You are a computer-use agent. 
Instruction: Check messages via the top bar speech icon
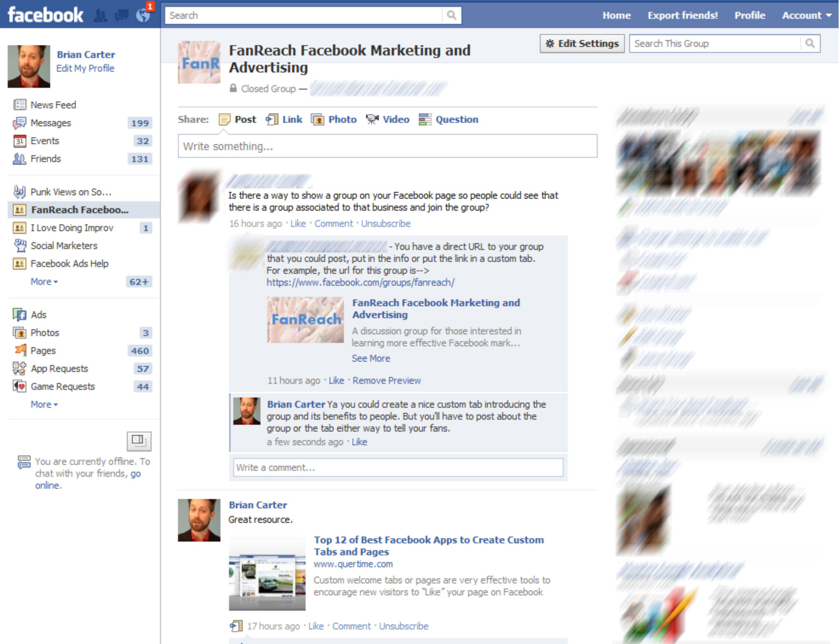pyautogui.click(x=120, y=14)
